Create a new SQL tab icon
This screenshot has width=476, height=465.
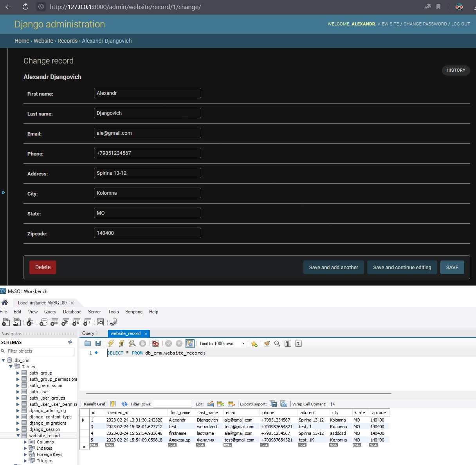click(6, 322)
